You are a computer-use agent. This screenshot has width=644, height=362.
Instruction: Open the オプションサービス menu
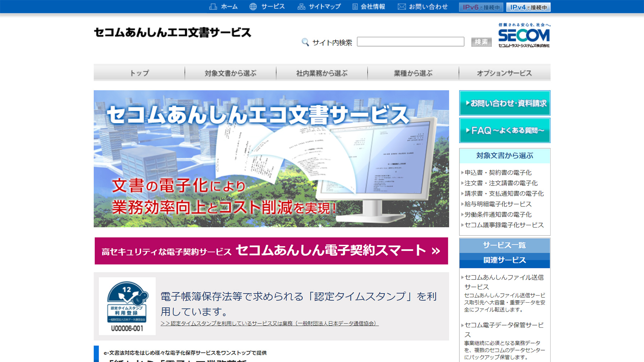(x=504, y=73)
